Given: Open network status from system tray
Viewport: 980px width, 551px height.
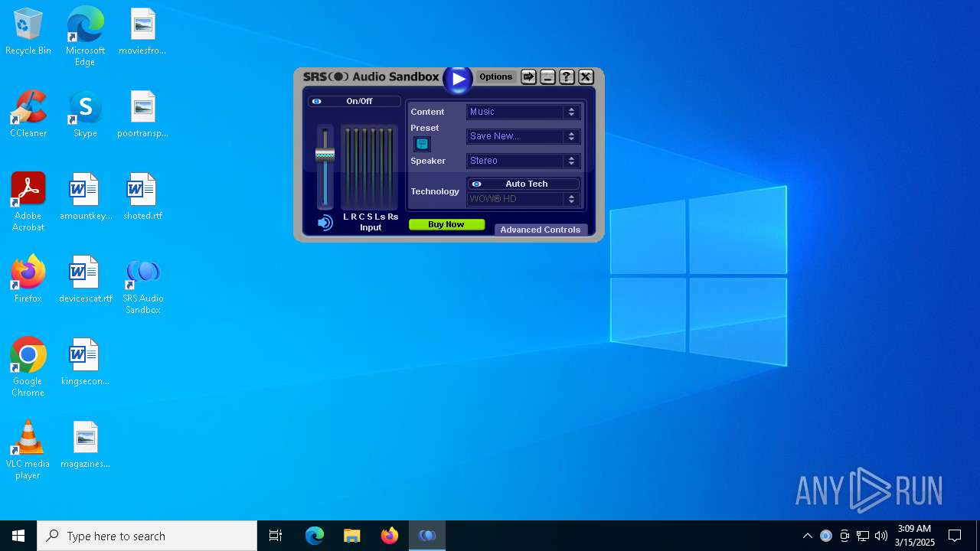Looking at the screenshot, I should (x=863, y=536).
